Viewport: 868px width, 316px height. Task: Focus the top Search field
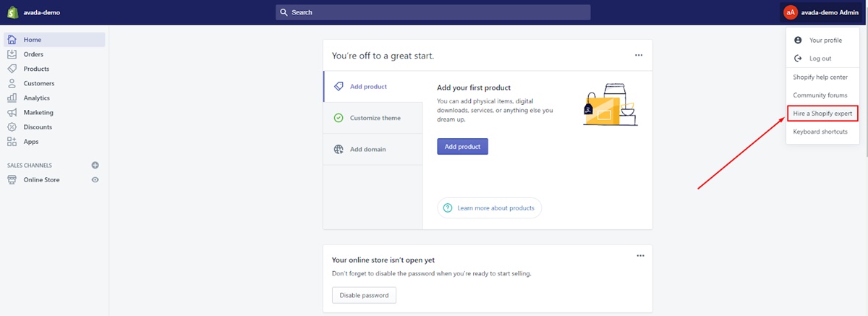tap(433, 12)
